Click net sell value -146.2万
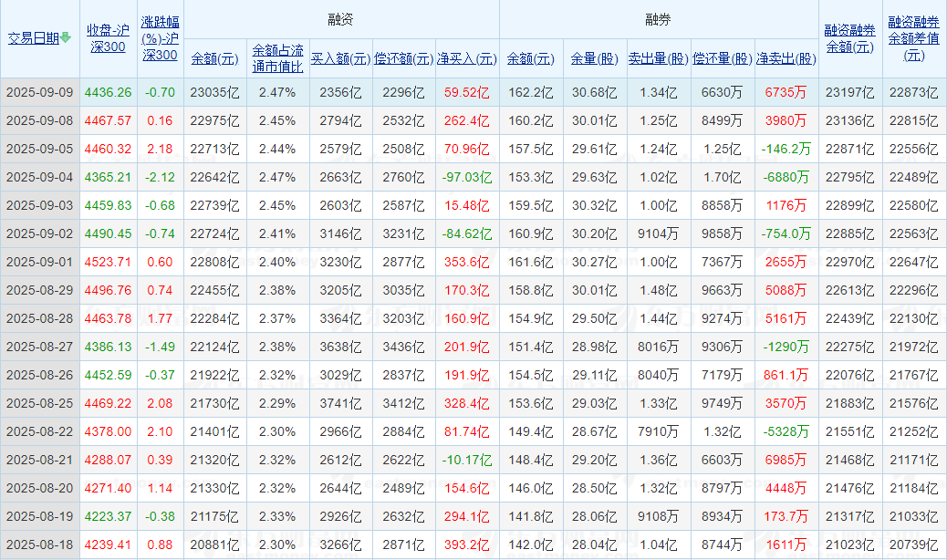The height and width of the screenshot is (560, 947). pos(786,149)
